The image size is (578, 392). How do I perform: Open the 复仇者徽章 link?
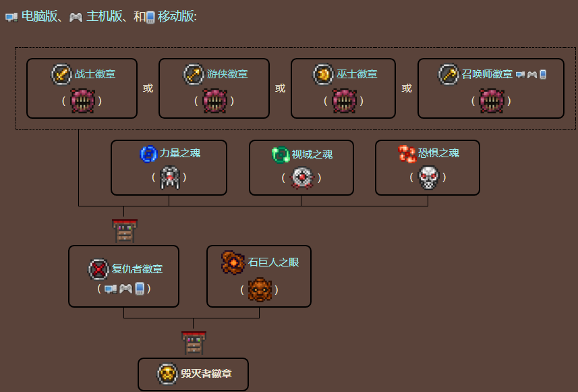137,269
